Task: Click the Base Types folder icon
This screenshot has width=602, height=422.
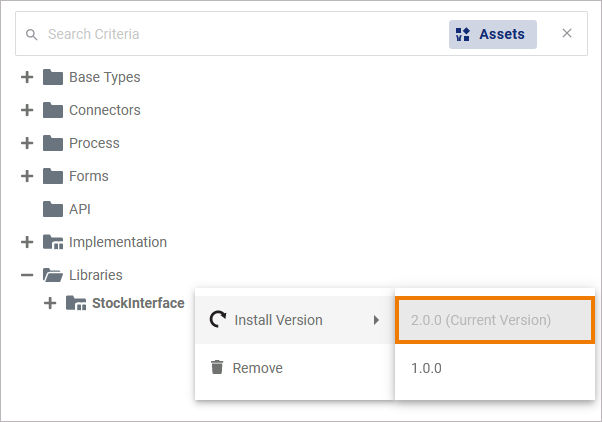Action: (x=53, y=77)
